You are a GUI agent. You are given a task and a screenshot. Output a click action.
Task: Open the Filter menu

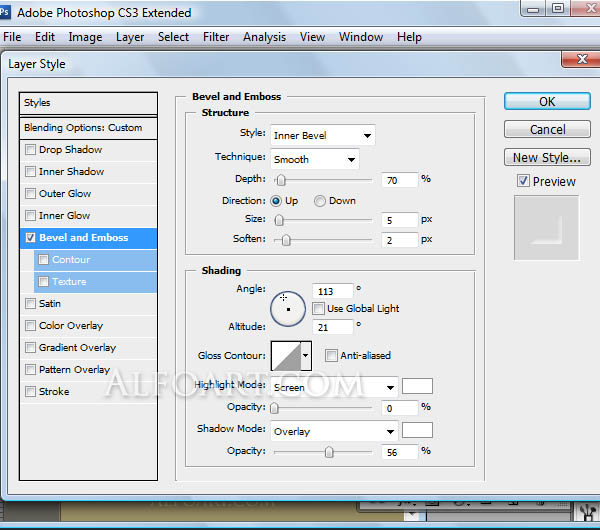[x=216, y=37]
